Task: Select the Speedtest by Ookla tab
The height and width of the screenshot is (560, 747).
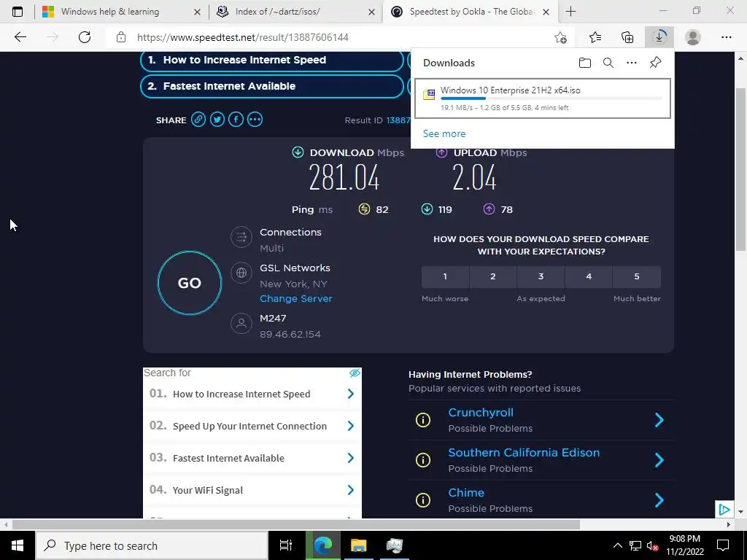Action: click(x=471, y=12)
